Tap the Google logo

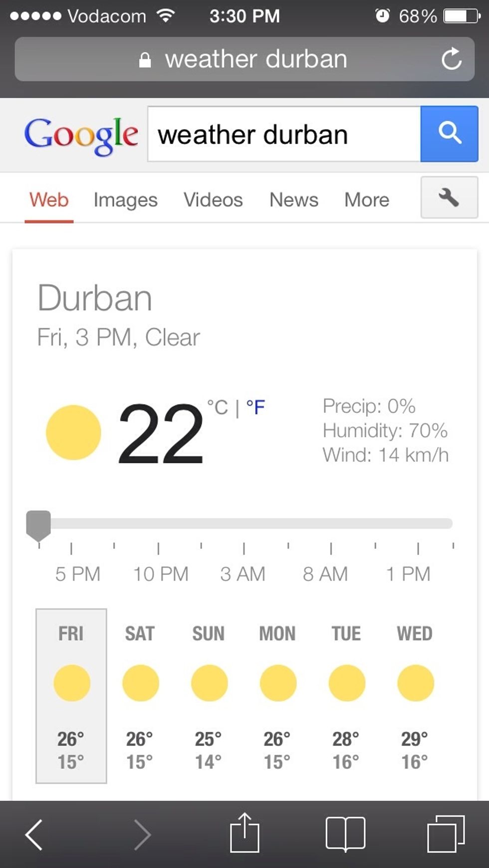point(81,135)
